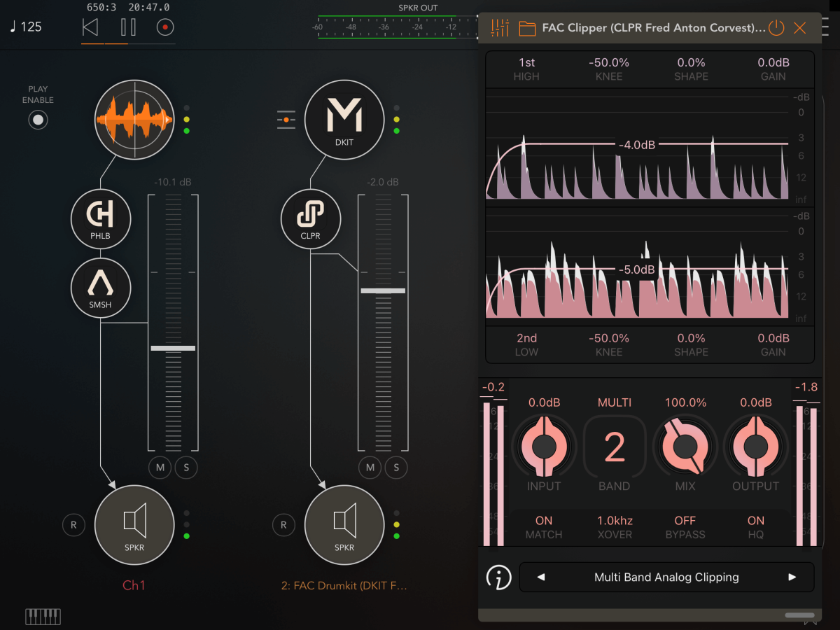Click the OUTPUT gain knob
Image resolution: width=840 pixels, height=630 pixels.
(x=755, y=446)
